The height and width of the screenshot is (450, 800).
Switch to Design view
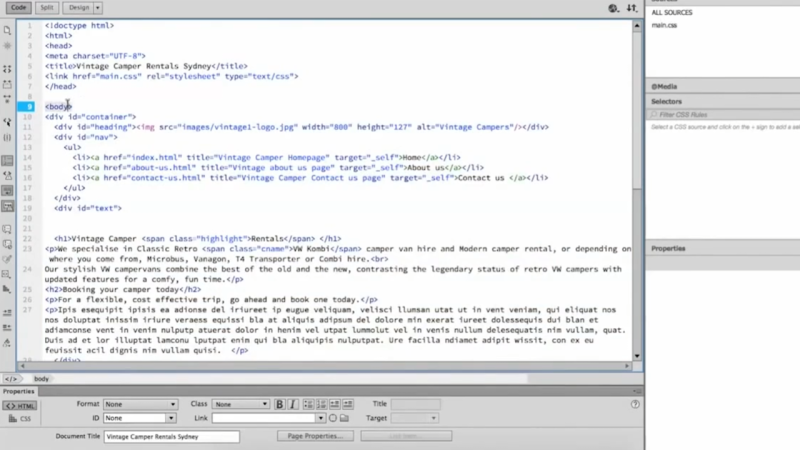tap(79, 8)
